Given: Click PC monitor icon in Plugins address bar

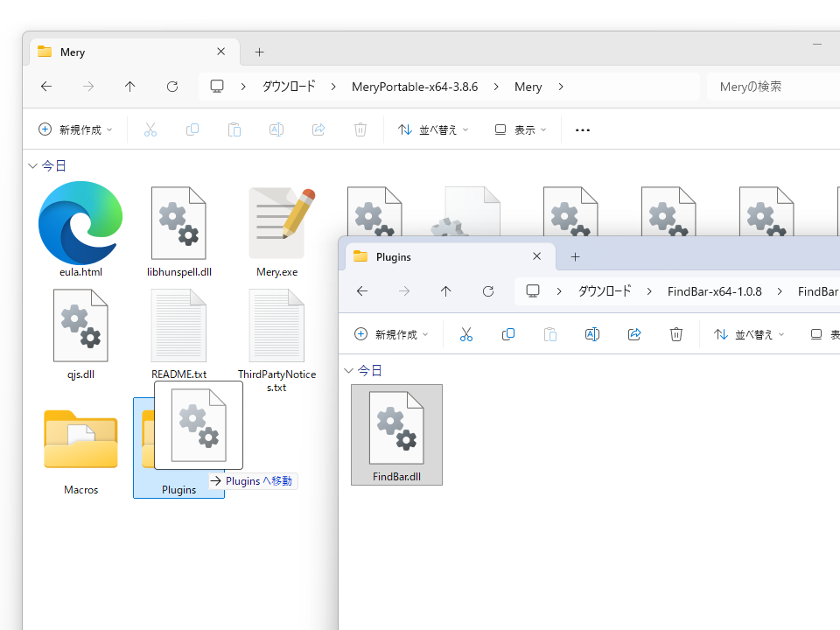Looking at the screenshot, I should click(533, 291).
